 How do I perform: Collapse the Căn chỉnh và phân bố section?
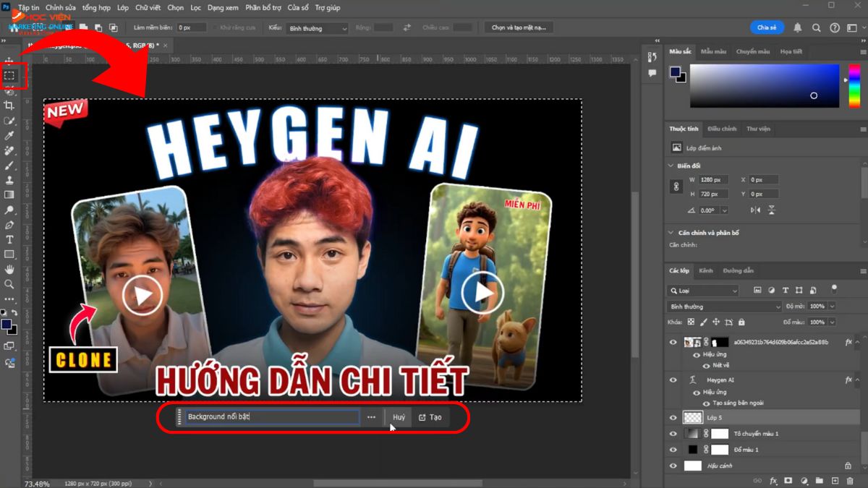coord(671,233)
